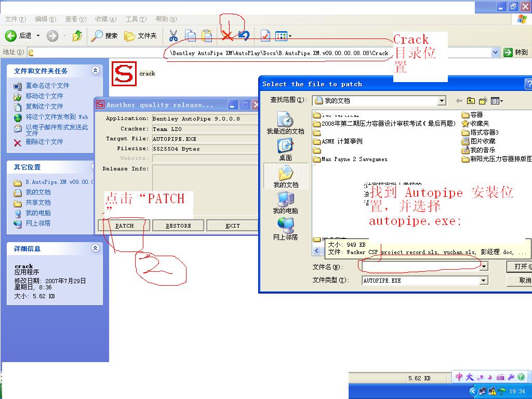Select the 图片收藏 folder in dialog
The height and width of the screenshot is (399, 532).
(478, 141)
